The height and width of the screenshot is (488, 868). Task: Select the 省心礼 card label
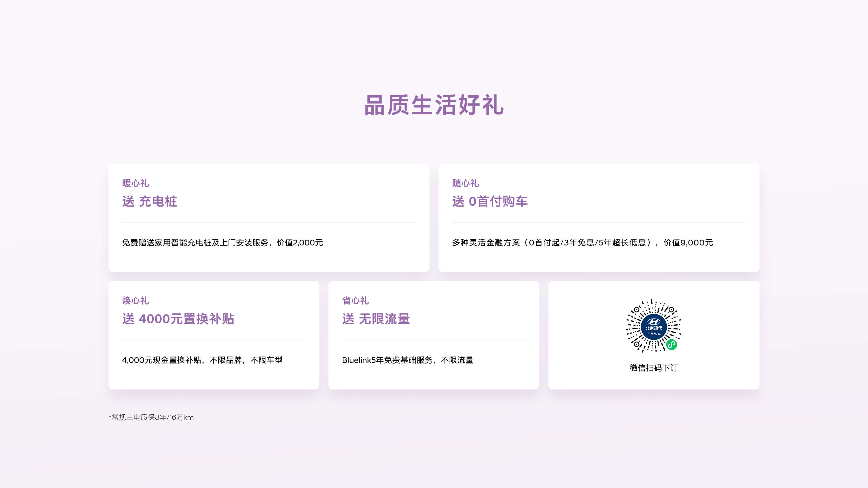(356, 300)
